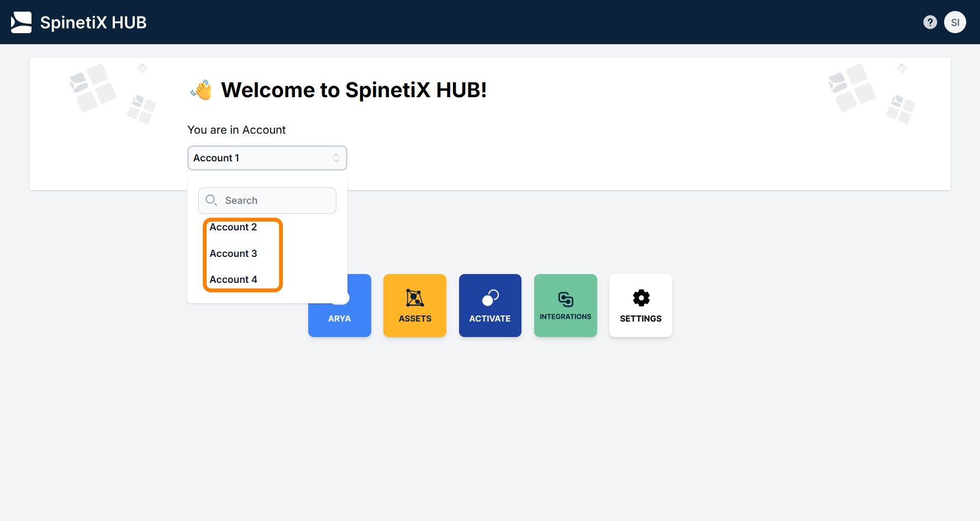Click the SpinetiX HUB title text

pos(93,22)
